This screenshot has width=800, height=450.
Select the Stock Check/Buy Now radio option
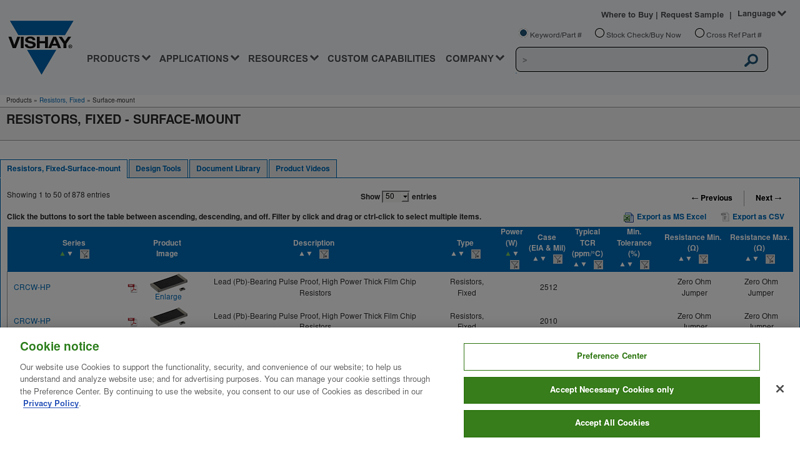pyautogui.click(x=599, y=33)
